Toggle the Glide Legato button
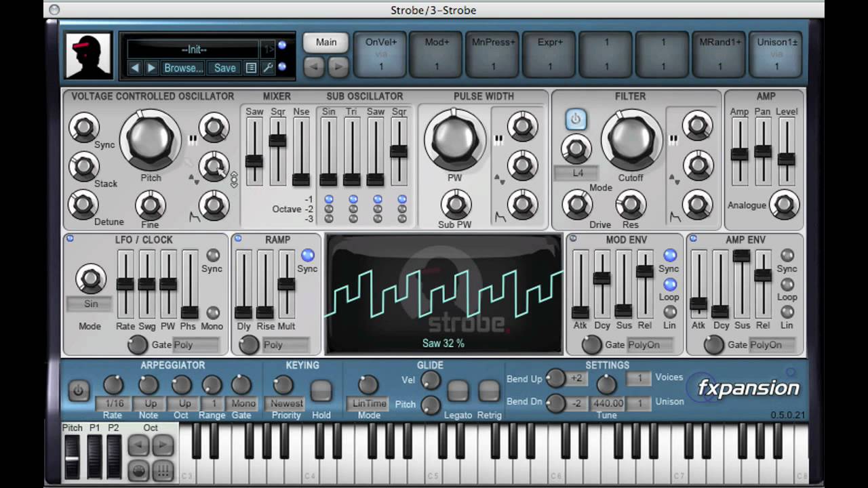Viewport: 868px width, 488px height. (458, 391)
